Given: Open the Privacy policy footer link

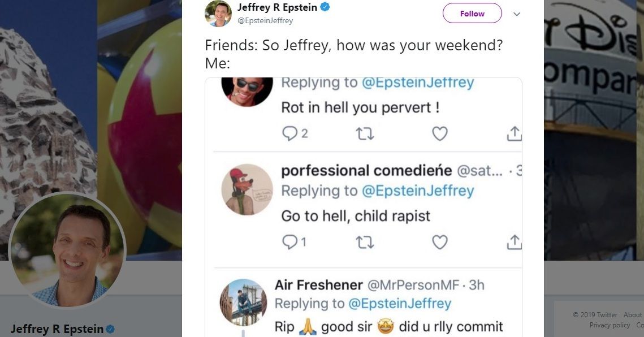Looking at the screenshot, I should coord(610,325).
